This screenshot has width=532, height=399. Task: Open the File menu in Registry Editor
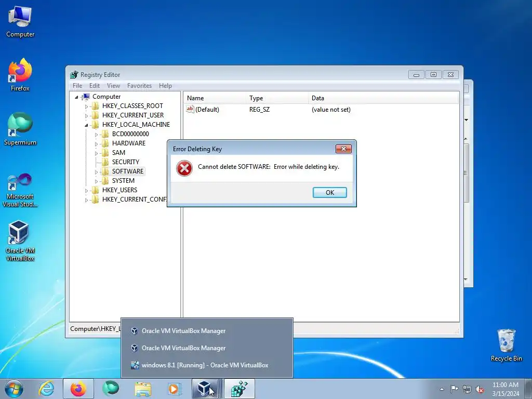coord(77,86)
